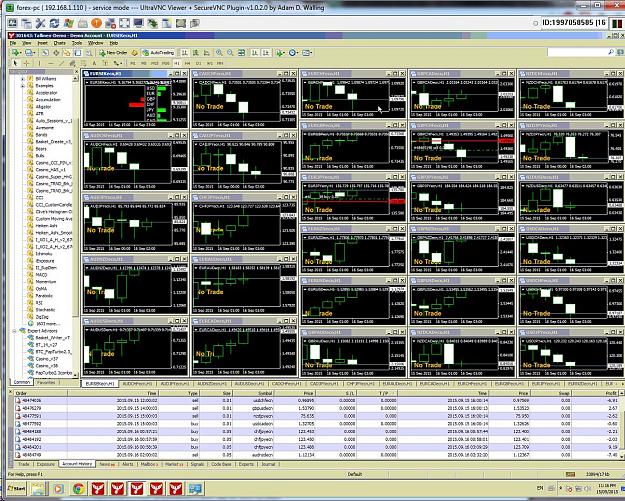The width and height of the screenshot is (625, 501).
Task: Select the Stochastic indicator
Action: (x=45, y=310)
